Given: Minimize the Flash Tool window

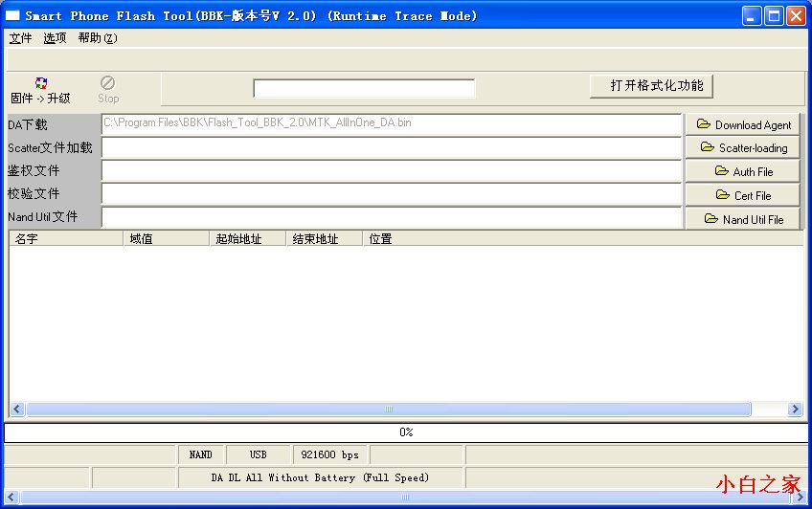Looking at the screenshot, I should (752, 16).
